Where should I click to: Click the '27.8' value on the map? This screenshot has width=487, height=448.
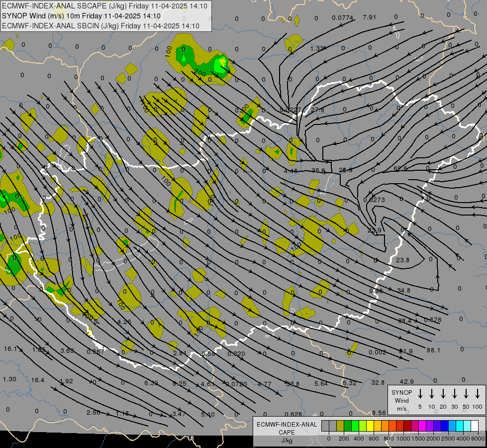[x=317, y=110]
